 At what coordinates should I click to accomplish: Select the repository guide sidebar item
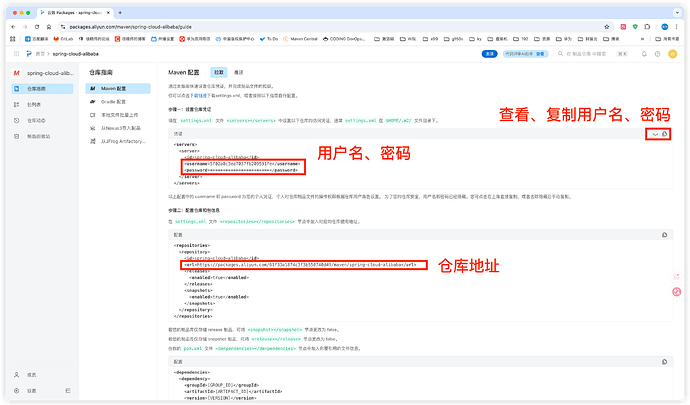pos(42,89)
